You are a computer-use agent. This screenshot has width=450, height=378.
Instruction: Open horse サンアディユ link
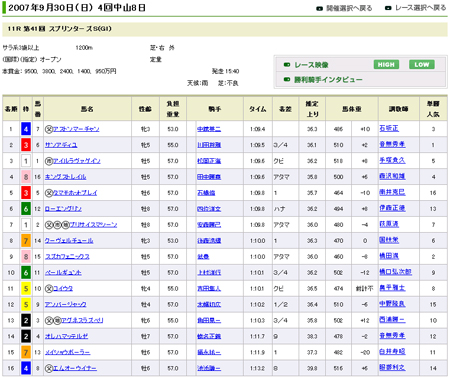(x=61, y=145)
